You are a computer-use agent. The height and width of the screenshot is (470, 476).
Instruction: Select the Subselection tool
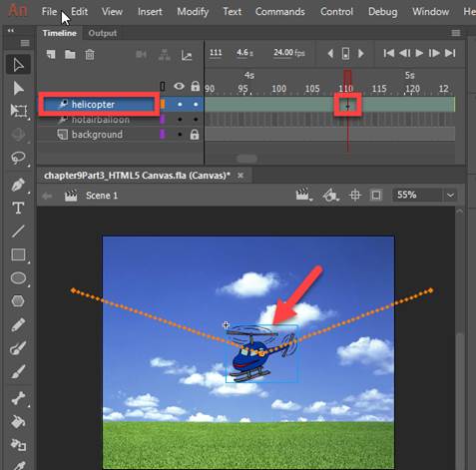[18, 88]
